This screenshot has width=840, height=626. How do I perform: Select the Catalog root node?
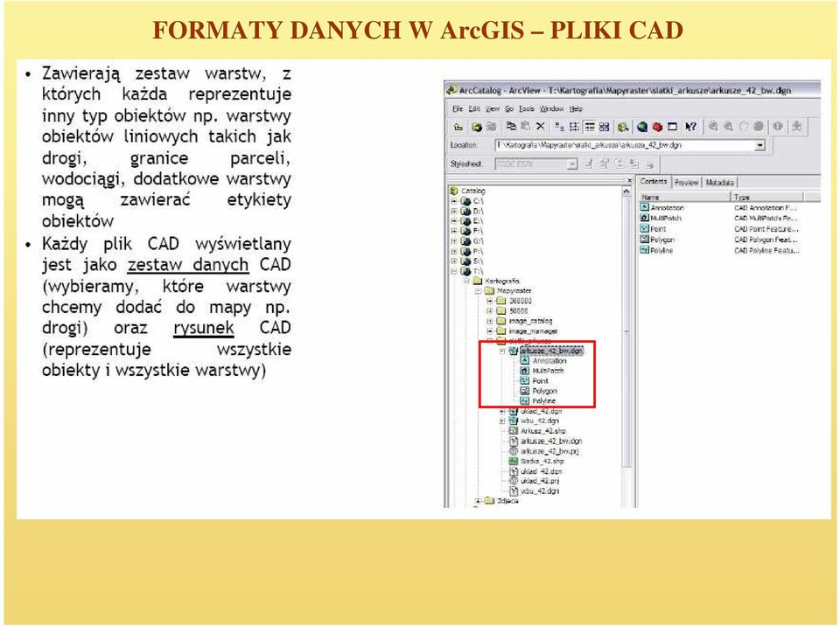pyautogui.click(x=467, y=191)
